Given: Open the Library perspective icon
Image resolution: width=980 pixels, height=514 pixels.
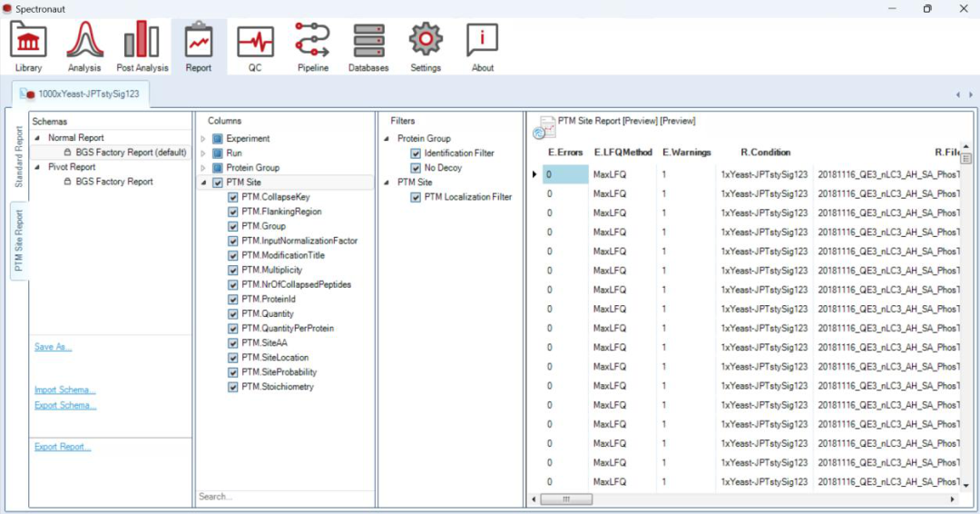Looking at the screenshot, I should [x=28, y=39].
